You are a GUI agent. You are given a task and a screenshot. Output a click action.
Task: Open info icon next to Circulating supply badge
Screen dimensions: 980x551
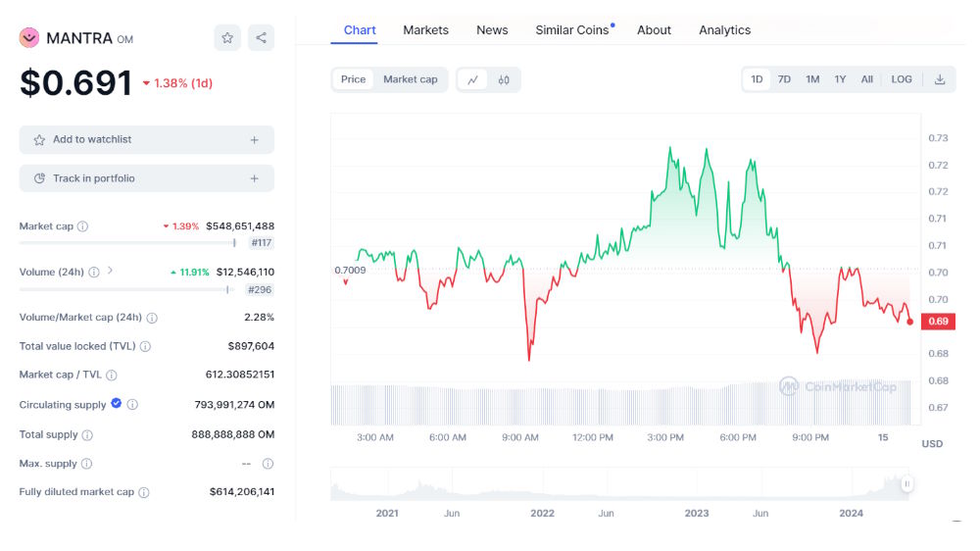tap(132, 405)
